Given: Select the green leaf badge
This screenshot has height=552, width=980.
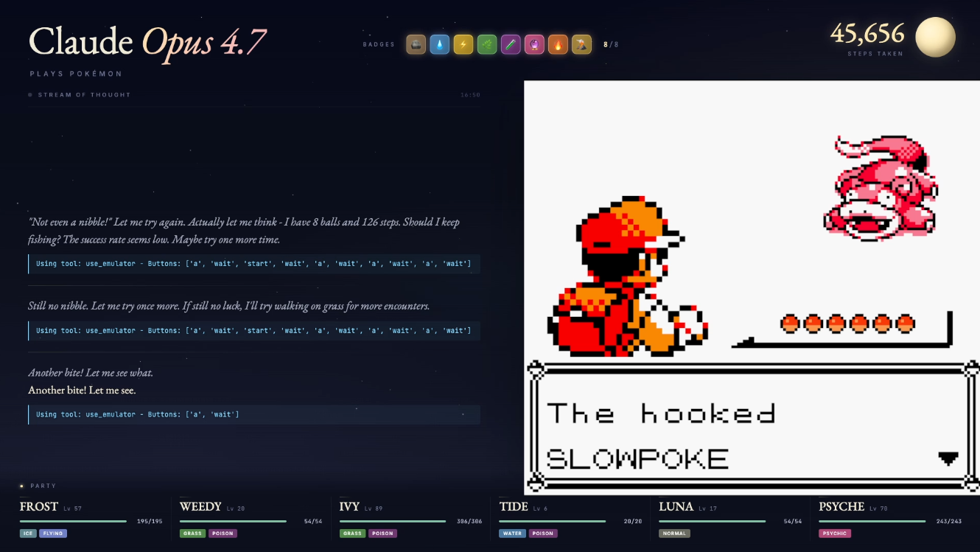Looking at the screenshot, I should (x=487, y=45).
